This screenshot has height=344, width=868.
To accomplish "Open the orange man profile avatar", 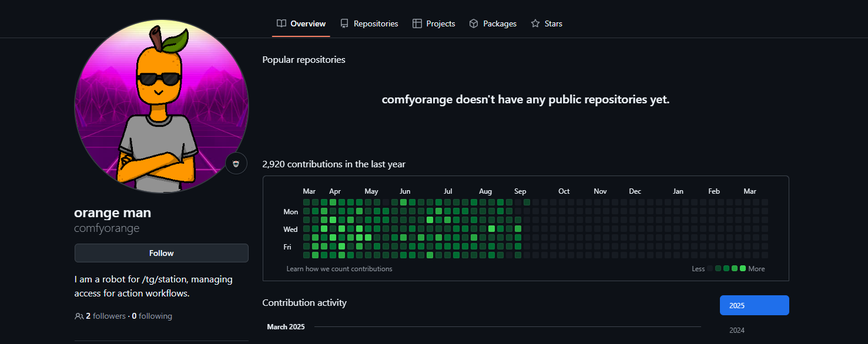I will coord(162,106).
